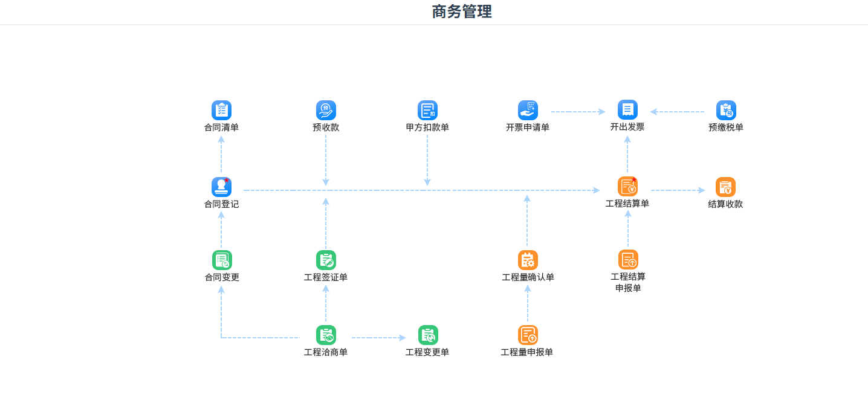Click the 工程结算申报单 text label
The height and width of the screenshot is (397, 868).
[x=628, y=282]
